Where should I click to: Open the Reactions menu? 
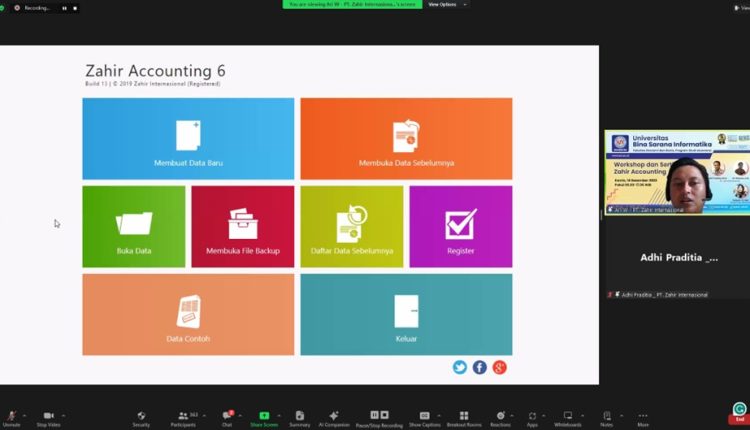point(500,419)
